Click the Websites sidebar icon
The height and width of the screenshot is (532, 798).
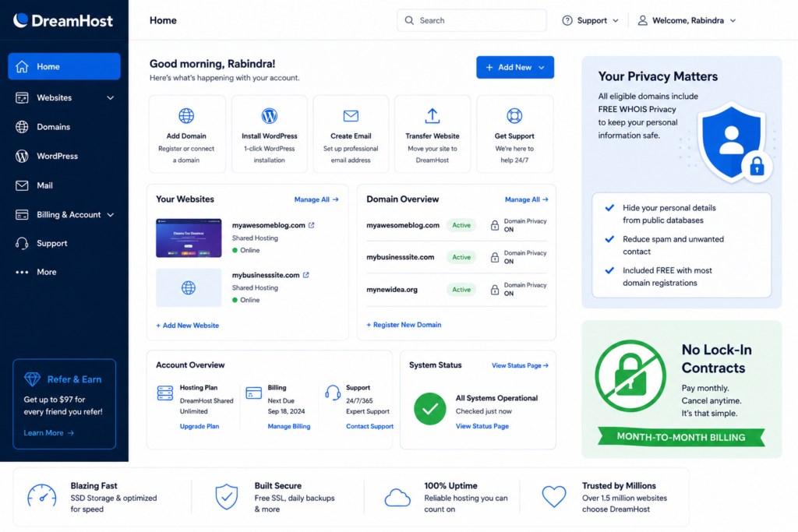[x=22, y=97]
